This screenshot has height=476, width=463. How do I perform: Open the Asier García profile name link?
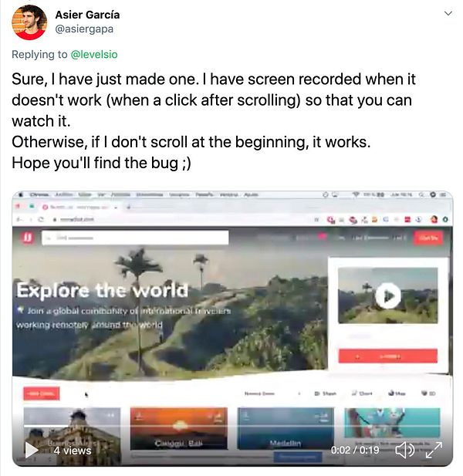87,15
